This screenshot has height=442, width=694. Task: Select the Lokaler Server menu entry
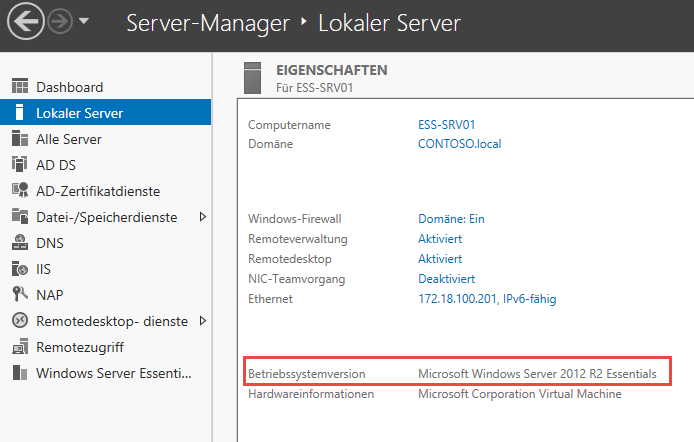point(105,112)
